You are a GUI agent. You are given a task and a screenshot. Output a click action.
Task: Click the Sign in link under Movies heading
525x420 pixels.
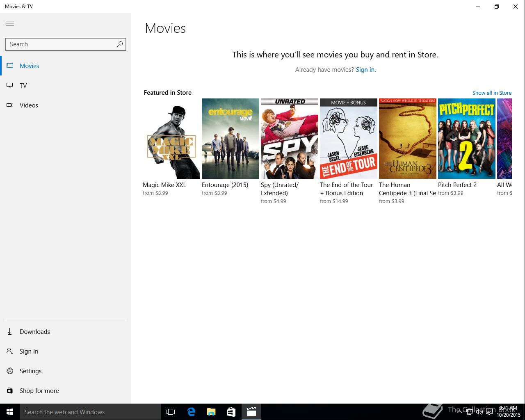[x=365, y=70]
